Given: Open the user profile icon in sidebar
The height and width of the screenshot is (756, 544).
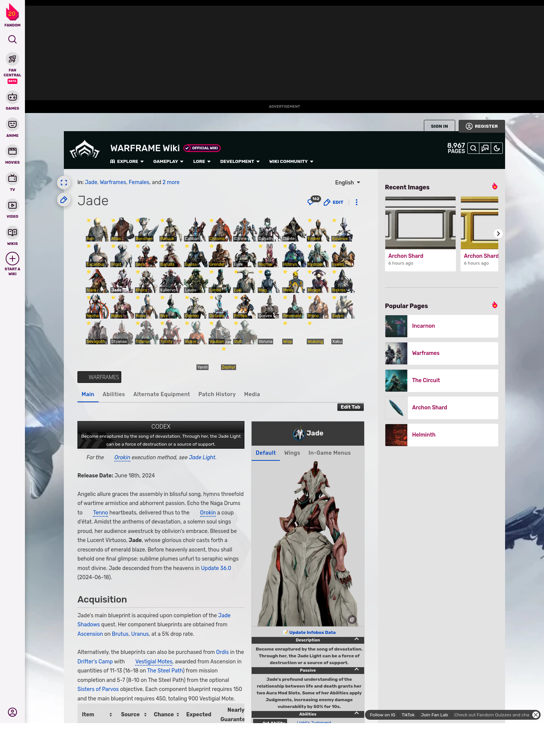Looking at the screenshot, I should click(x=12, y=712).
